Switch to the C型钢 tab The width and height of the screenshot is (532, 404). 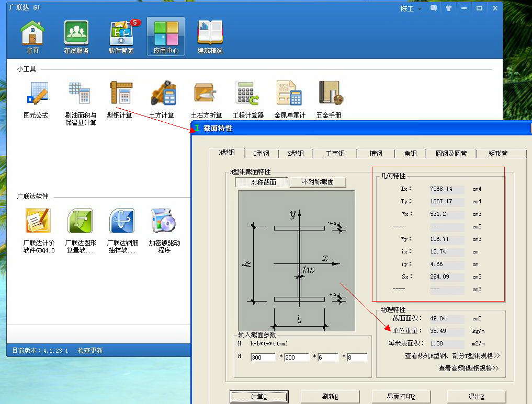(x=261, y=154)
